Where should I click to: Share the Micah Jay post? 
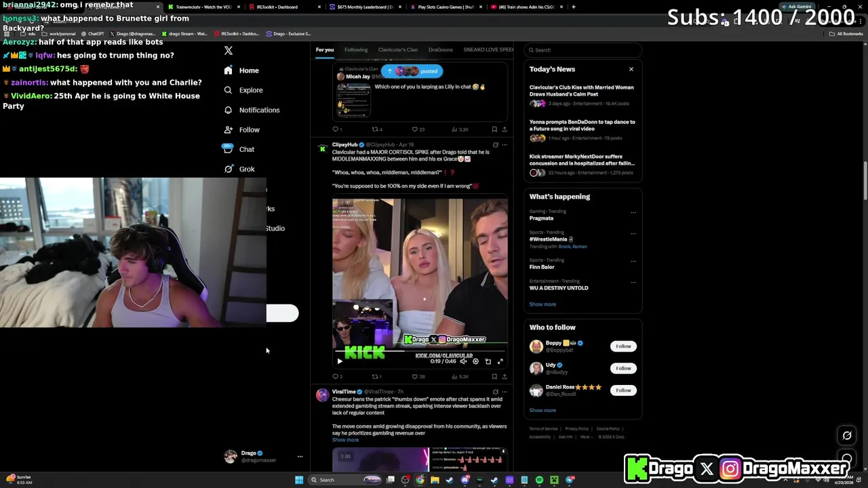click(x=504, y=129)
